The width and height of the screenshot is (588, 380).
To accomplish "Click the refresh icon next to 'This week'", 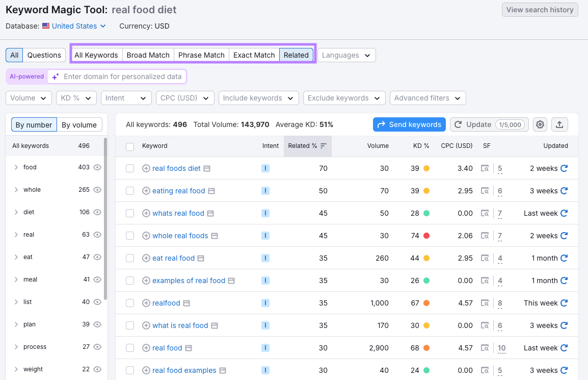I will click(565, 303).
